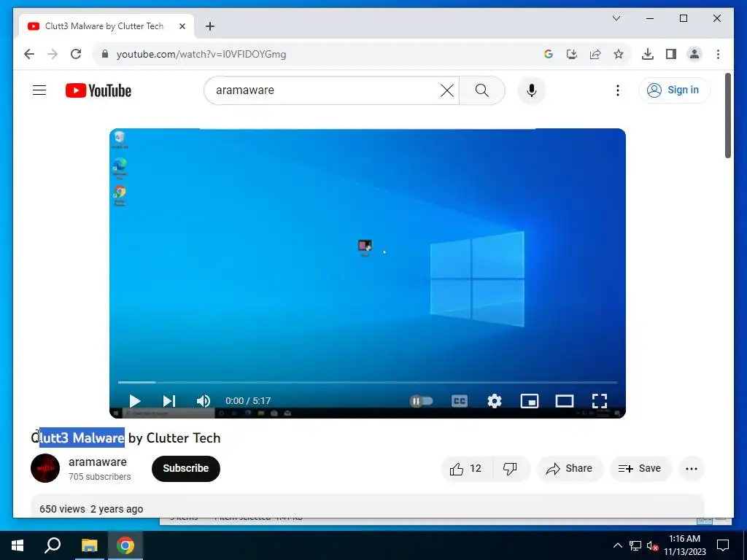
Task: Skip to the next video
Action: [169, 401]
